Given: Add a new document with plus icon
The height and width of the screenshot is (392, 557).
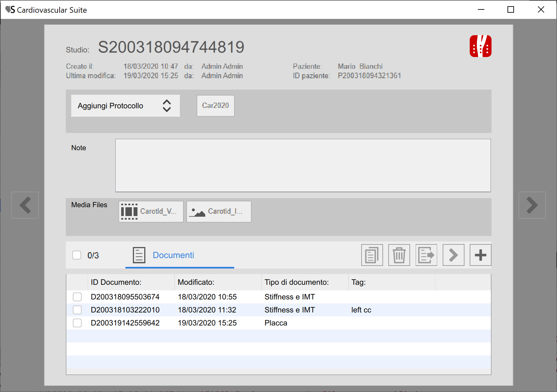Looking at the screenshot, I should tap(480, 255).
